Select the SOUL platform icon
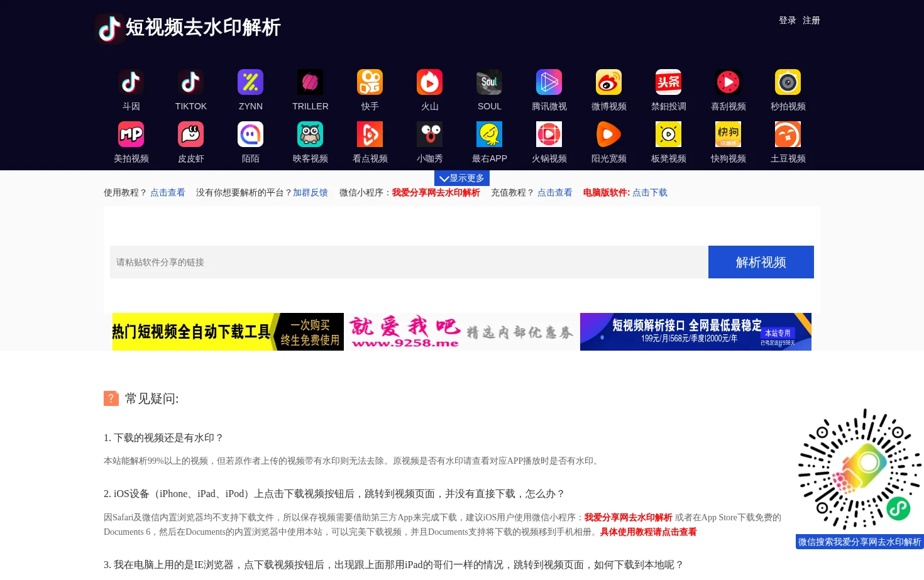The height and width of the screenshot is (580, 924). point(489,82)
